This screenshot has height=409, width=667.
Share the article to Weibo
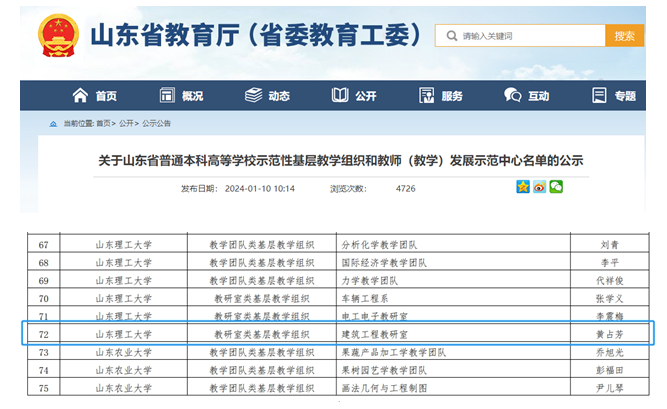coord(539,187)
